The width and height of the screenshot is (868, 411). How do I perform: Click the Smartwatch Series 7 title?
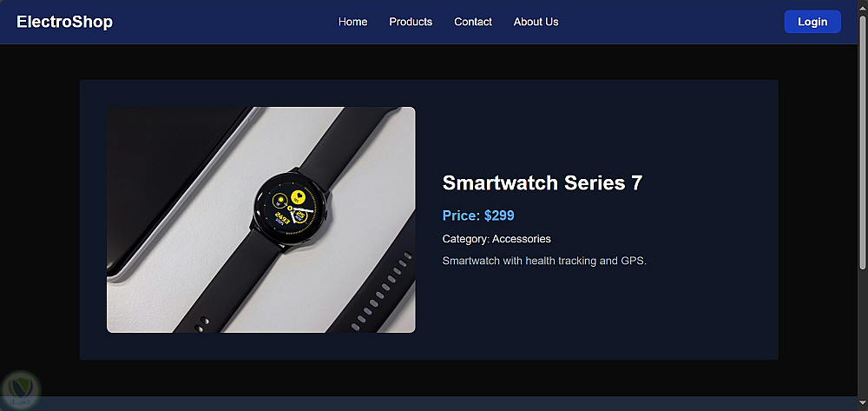coord(542,182)
